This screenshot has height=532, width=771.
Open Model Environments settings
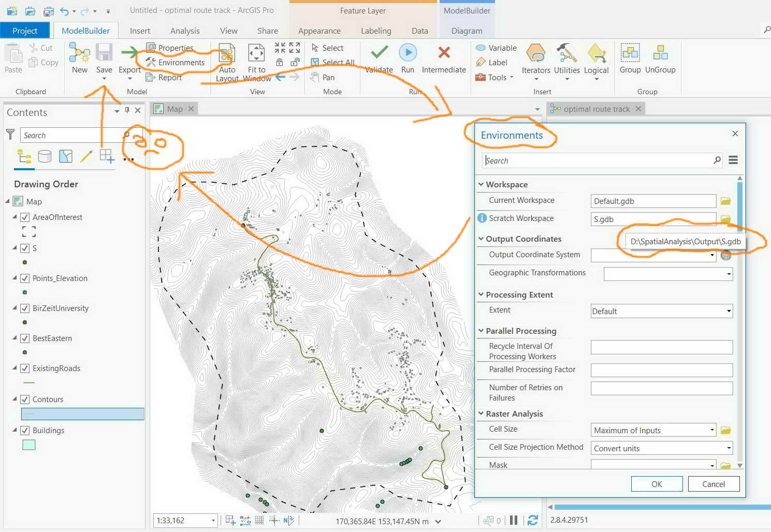coord(178,62)
